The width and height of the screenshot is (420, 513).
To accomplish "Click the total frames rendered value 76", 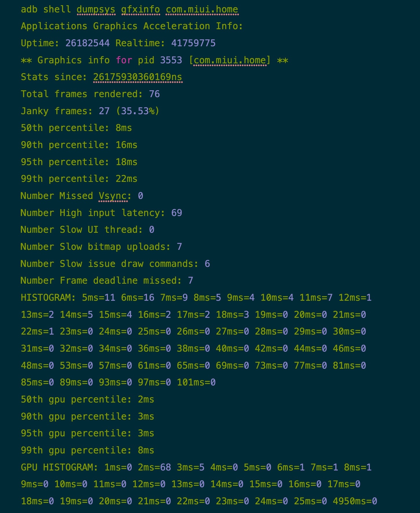I will click(154, 94).
